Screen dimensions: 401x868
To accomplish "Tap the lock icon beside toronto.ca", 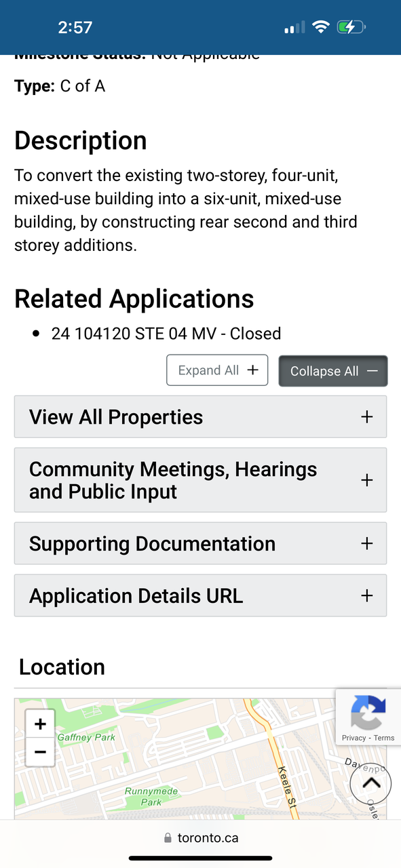I will pos(168,838).
